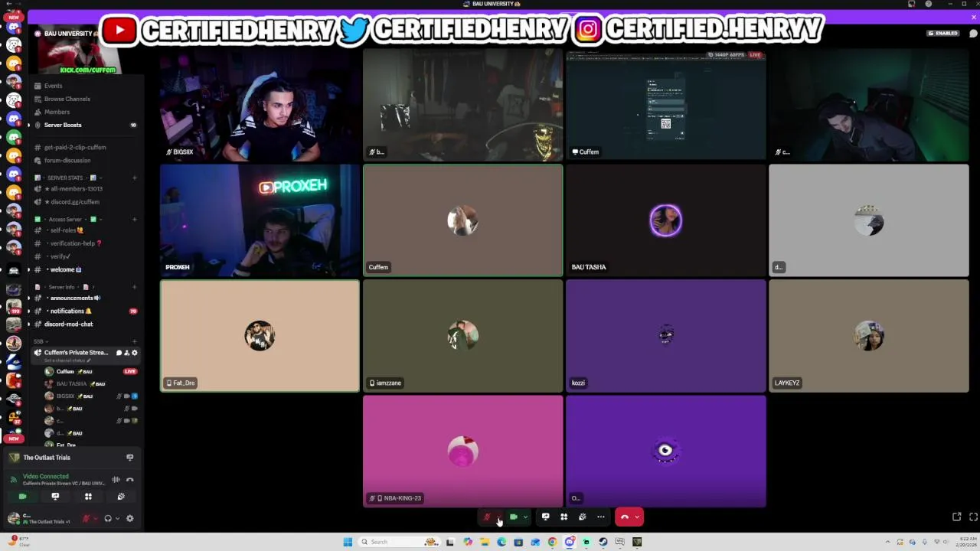Disconnect with the red hang-up button

624,517
